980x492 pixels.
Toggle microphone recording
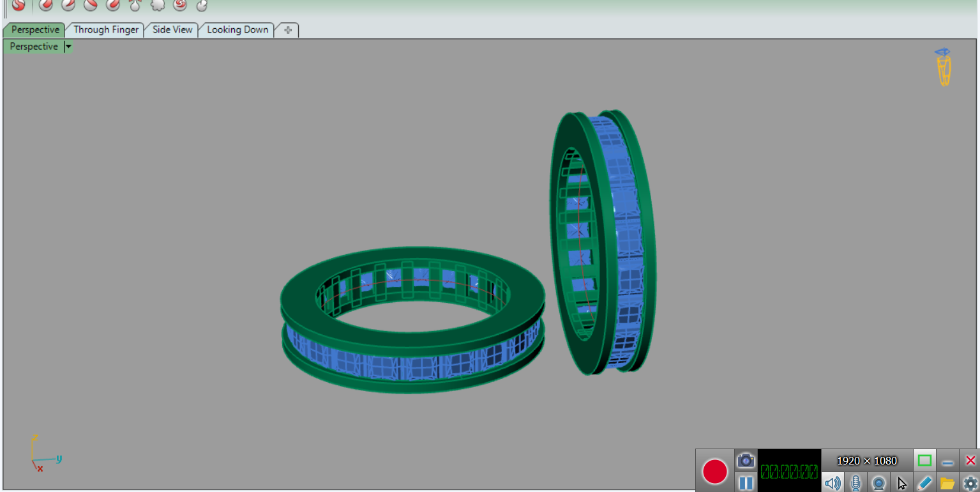(856, 483)
